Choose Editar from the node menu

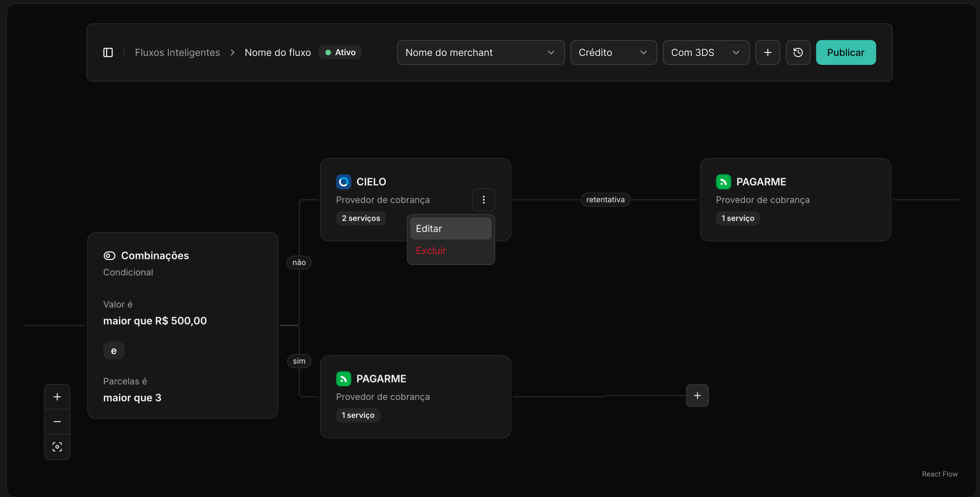(451, 229)
